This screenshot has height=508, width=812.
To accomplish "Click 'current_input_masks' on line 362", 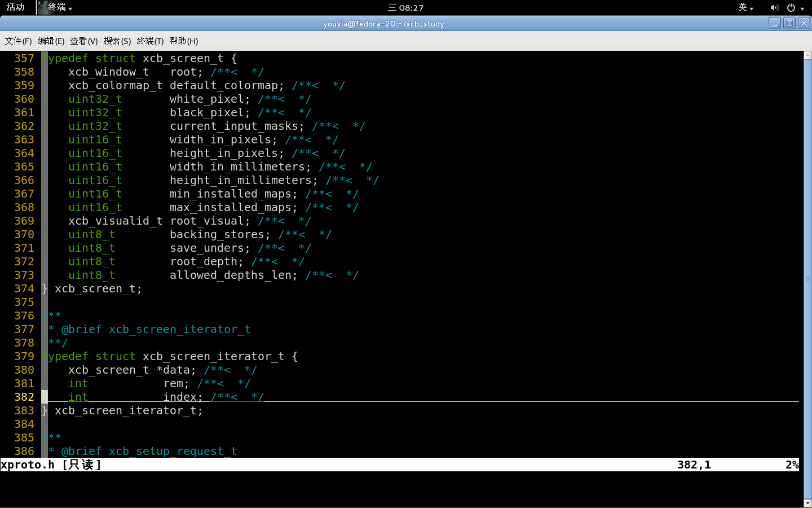I will (x=234, y=126).
